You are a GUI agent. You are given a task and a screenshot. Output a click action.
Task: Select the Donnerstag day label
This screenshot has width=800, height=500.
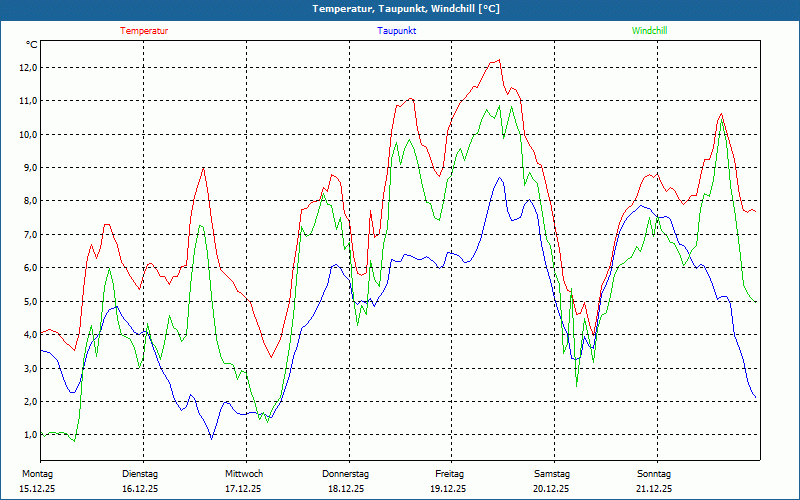(x=346, y=473)
